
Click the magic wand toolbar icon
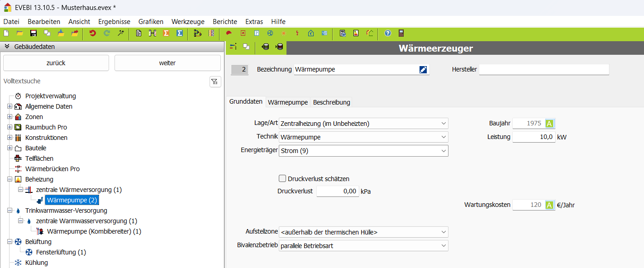(x=121, y=33)
